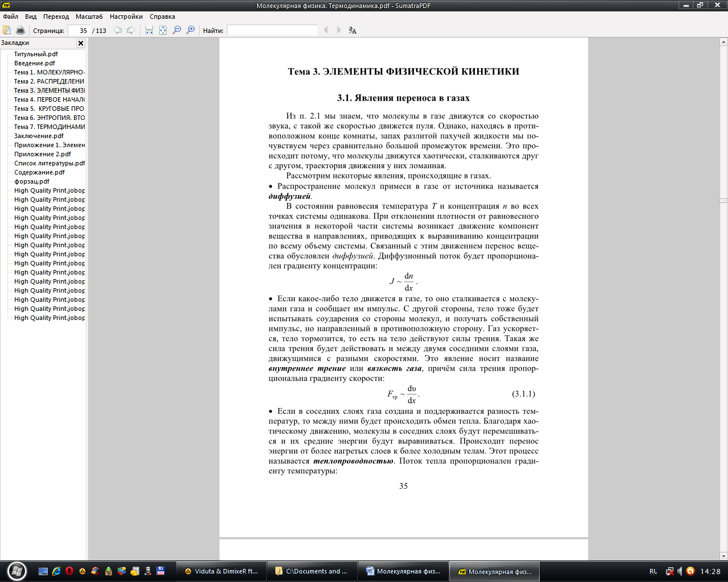Click the Print toolbar icon

(20, 30)
